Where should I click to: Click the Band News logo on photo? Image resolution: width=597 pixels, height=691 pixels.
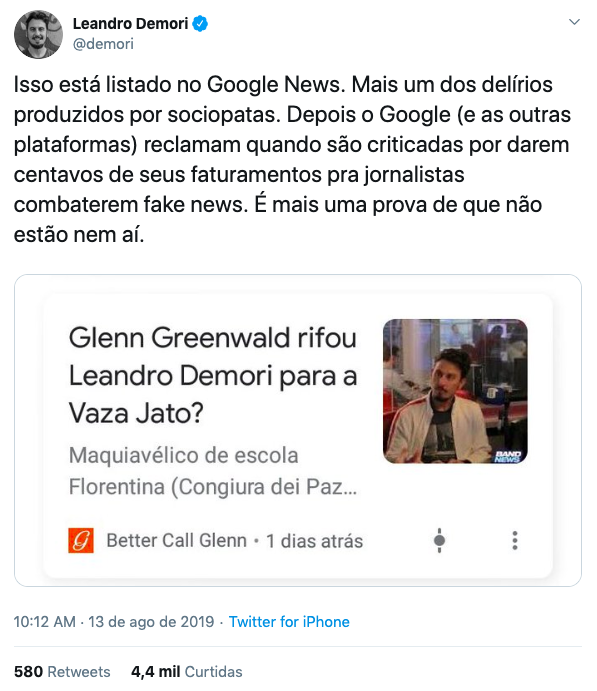(x=508, y=456)
